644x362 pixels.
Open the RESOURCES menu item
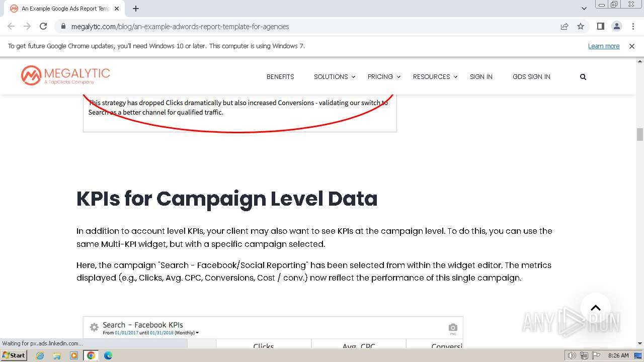click(x=432, y=77)
